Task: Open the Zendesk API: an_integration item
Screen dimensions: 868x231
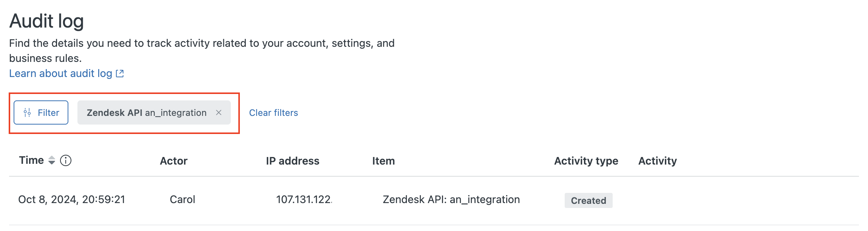Action: tap(451, 199)
